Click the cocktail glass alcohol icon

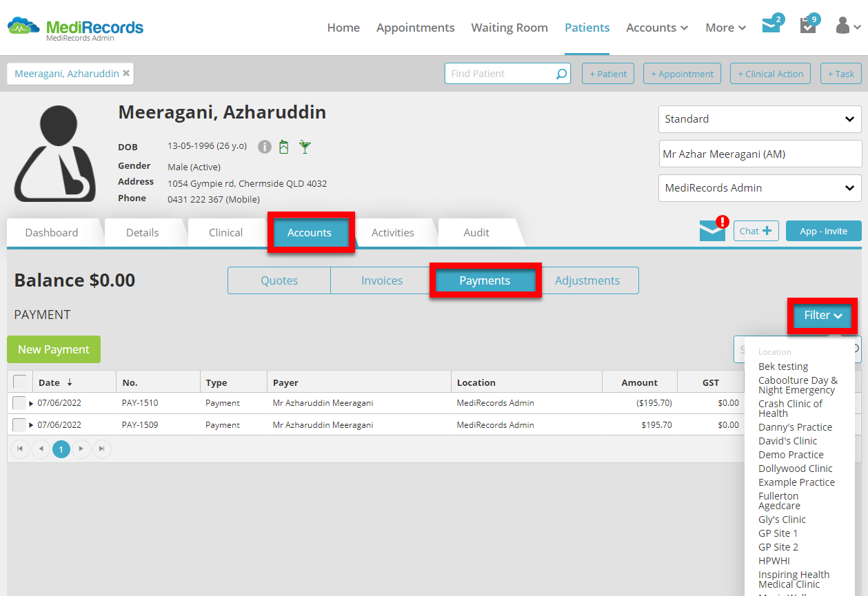305,147
